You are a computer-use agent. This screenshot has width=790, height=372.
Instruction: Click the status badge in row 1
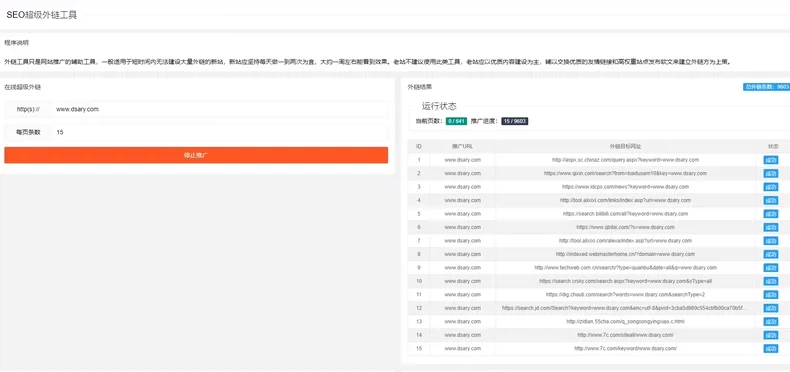click(x=771, y=160)
